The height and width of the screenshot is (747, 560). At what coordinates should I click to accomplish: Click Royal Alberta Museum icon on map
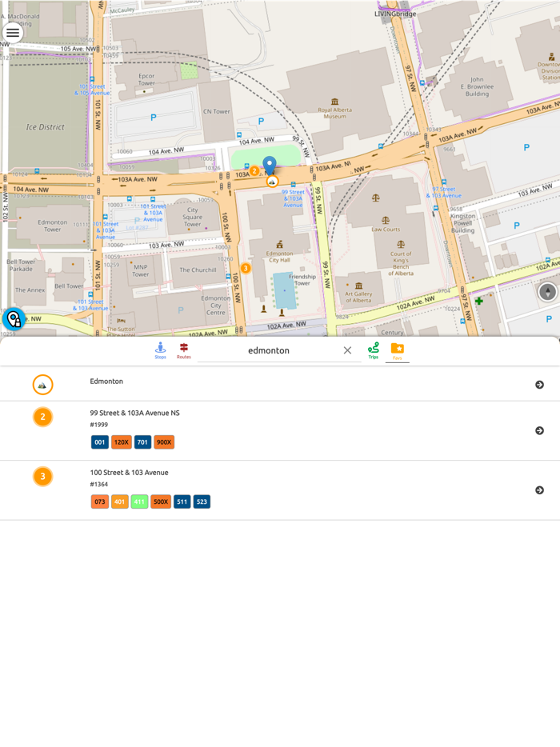point(335,102)
